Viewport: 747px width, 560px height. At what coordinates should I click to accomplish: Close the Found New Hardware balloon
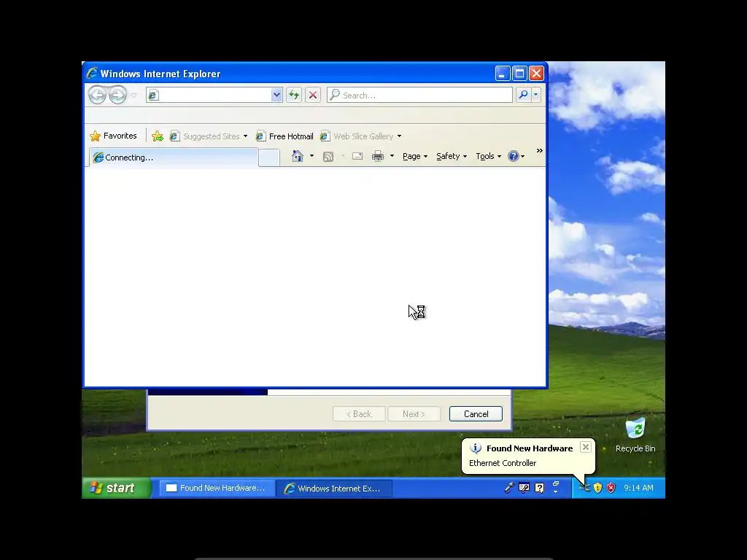coord(586,447)
